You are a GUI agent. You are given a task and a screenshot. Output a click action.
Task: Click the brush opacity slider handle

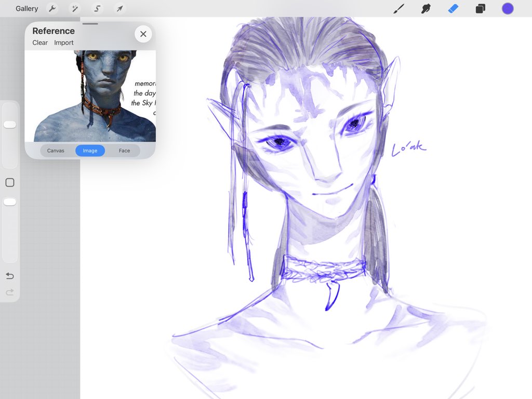point(10,202)
